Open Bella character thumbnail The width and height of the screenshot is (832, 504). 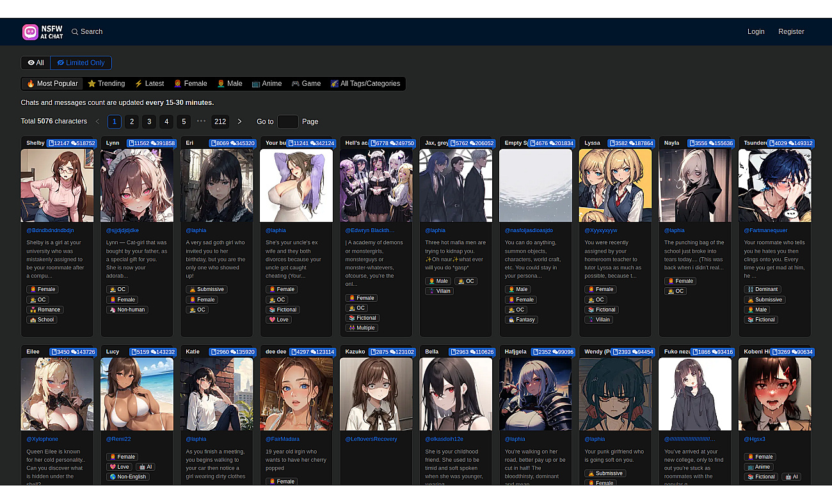456,394
